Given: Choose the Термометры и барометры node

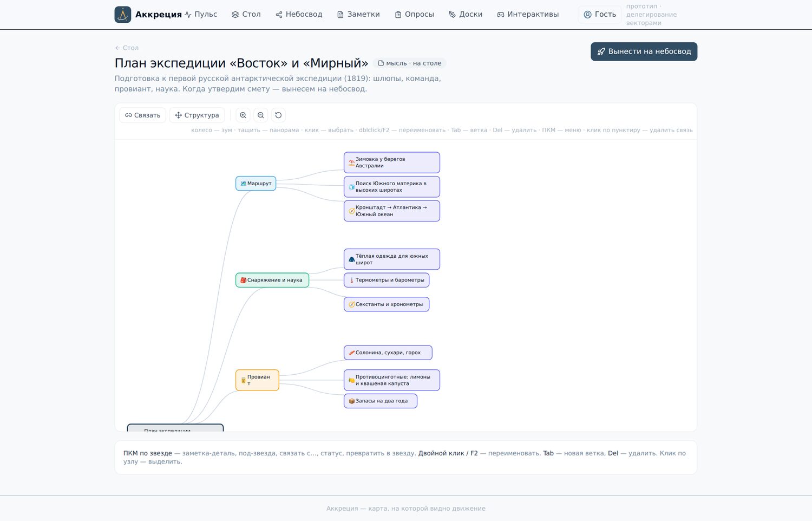Looking at the screenshot, I should click(387, 280).
